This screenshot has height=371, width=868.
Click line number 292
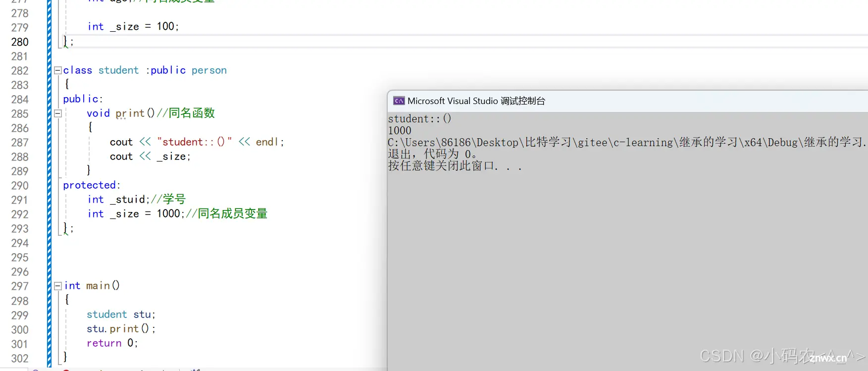tap(20, 214)
